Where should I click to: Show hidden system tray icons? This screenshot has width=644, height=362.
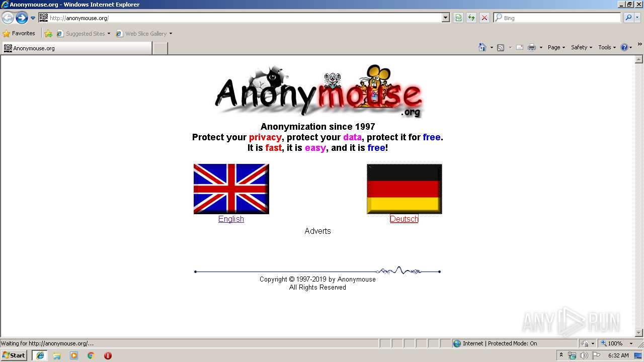tap(561, 355)
